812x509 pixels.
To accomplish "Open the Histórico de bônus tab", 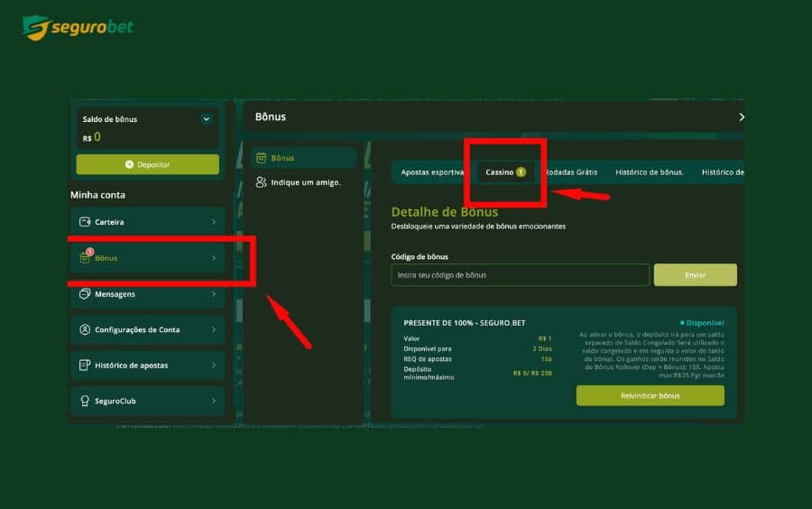I will pyautogui.click(x=650, y=171).
